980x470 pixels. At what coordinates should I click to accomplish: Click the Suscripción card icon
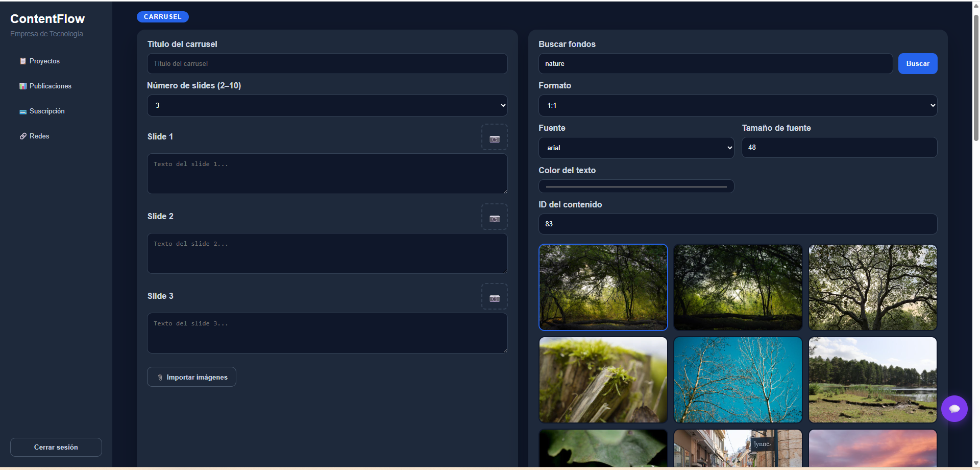23,111
